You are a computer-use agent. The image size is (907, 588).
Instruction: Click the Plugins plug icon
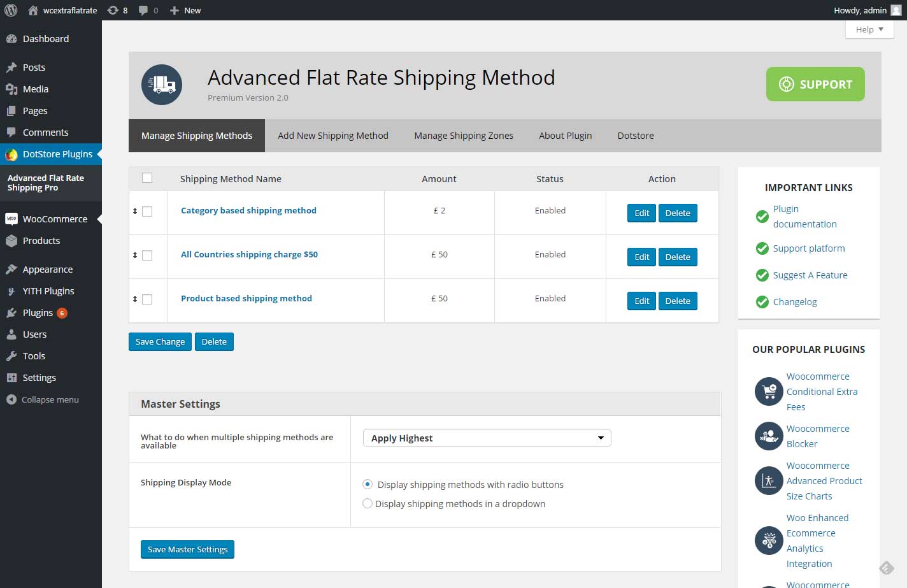11,313
